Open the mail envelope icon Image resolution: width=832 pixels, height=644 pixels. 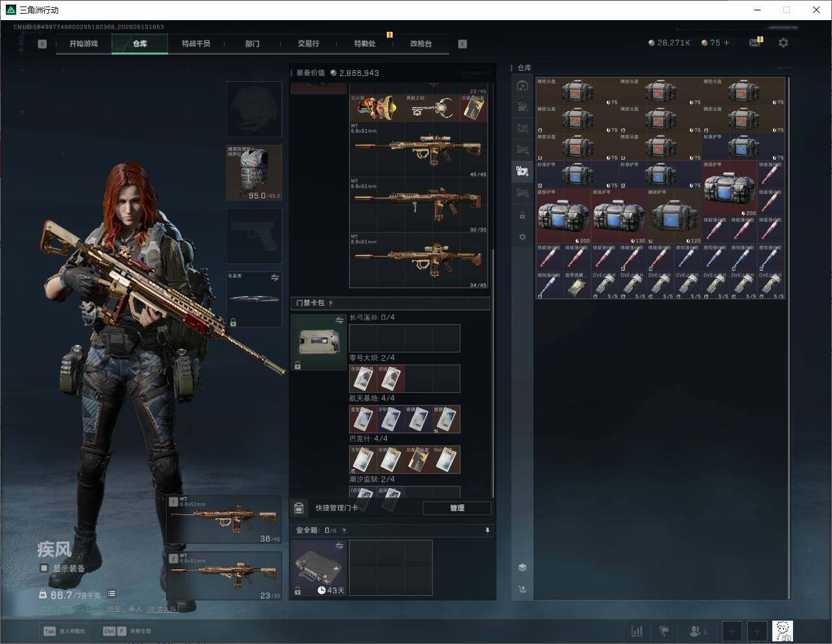point(754,43)
